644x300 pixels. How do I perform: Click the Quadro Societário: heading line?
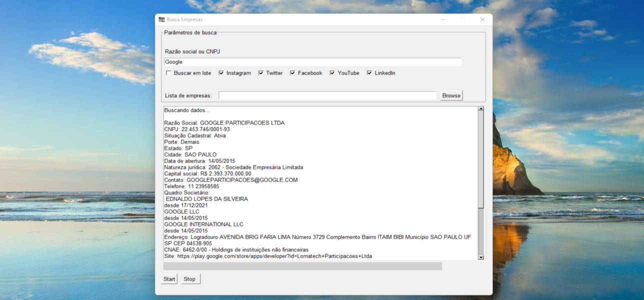187,193
